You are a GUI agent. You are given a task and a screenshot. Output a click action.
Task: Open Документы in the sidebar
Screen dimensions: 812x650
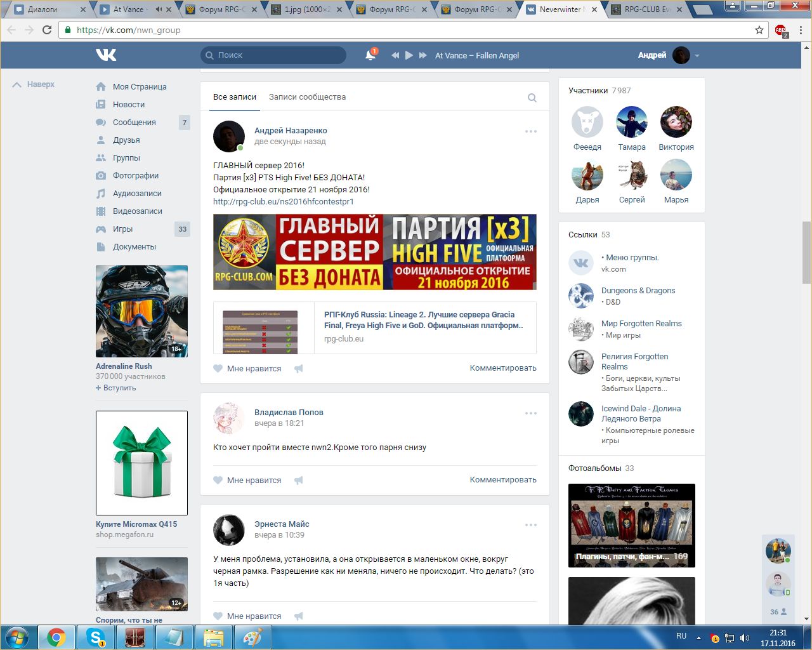coord(134,247)
